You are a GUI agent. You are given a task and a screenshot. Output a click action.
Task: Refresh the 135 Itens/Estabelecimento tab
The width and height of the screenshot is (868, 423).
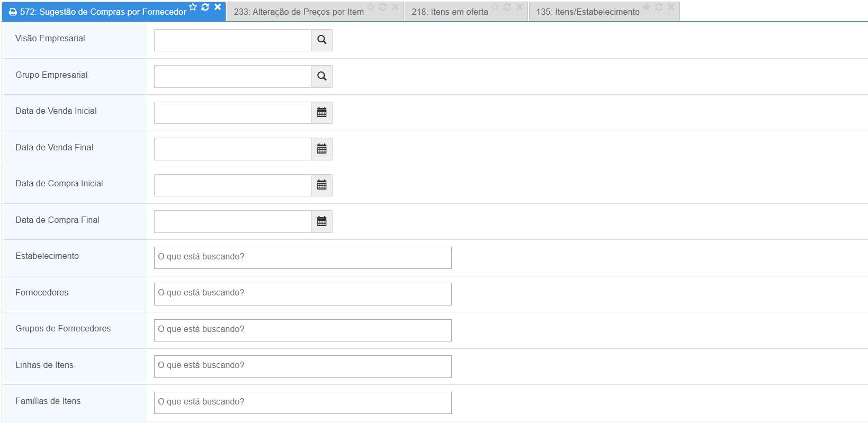click(x=659, y=7)
